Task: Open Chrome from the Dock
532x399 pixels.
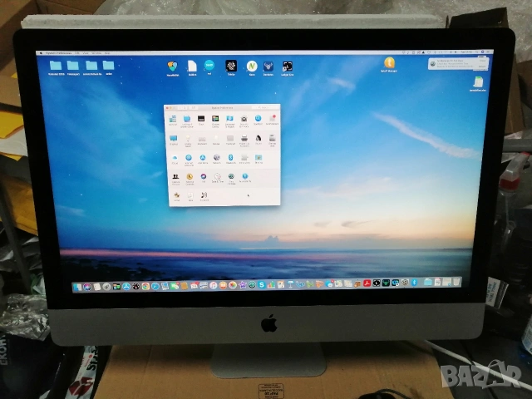Action: pyautogui.click(x=145, y=286)
